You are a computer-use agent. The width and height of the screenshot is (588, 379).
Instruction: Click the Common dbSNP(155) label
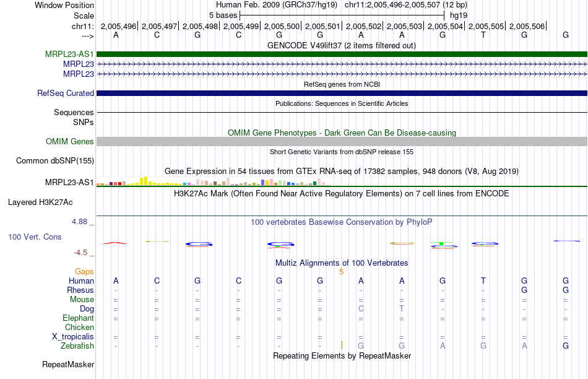click(54, 161)
